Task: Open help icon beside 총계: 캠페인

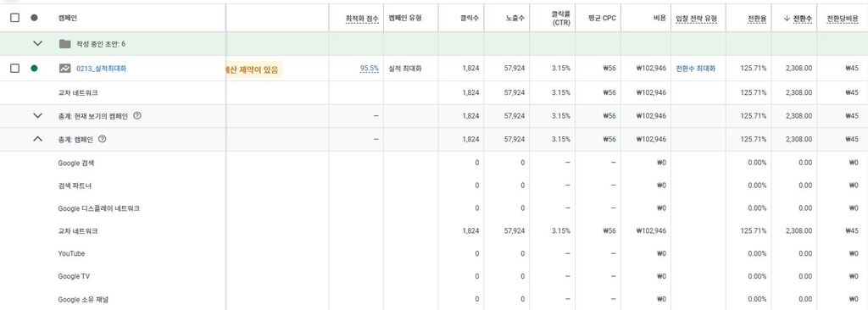Action: (x=102, y=139)
